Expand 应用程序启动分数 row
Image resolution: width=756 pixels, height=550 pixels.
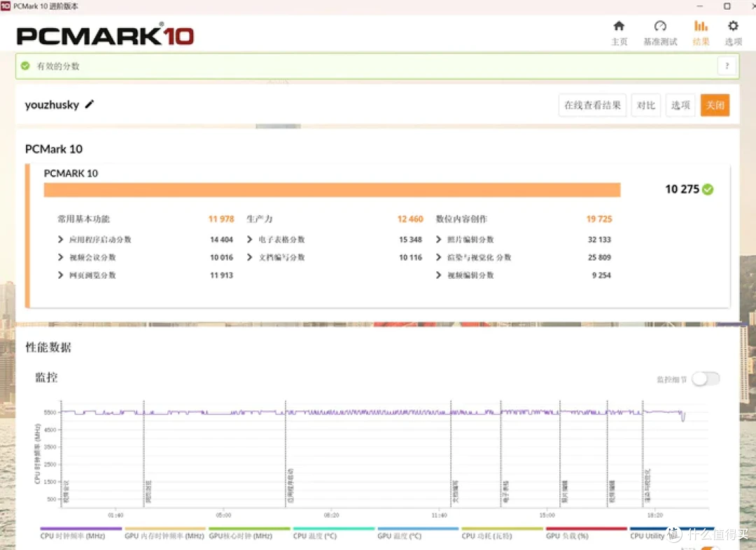click(60, 240)
